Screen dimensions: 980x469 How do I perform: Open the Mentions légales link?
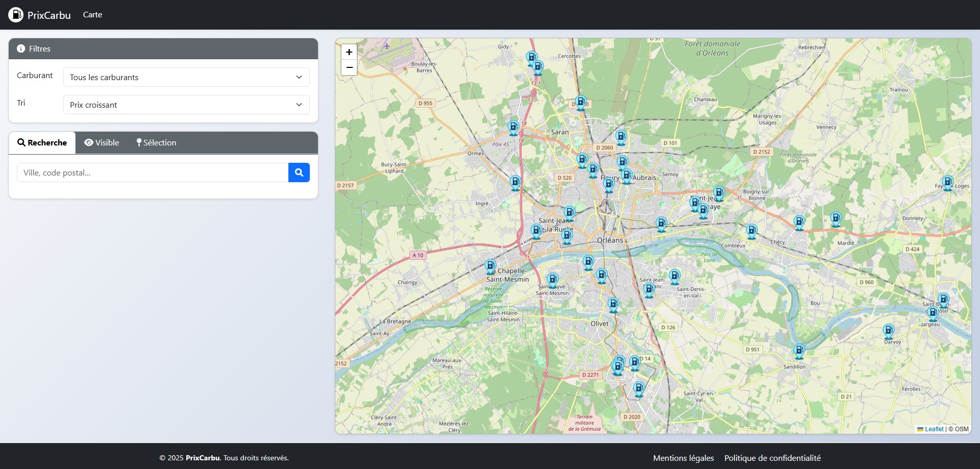[x=683, y=458]
